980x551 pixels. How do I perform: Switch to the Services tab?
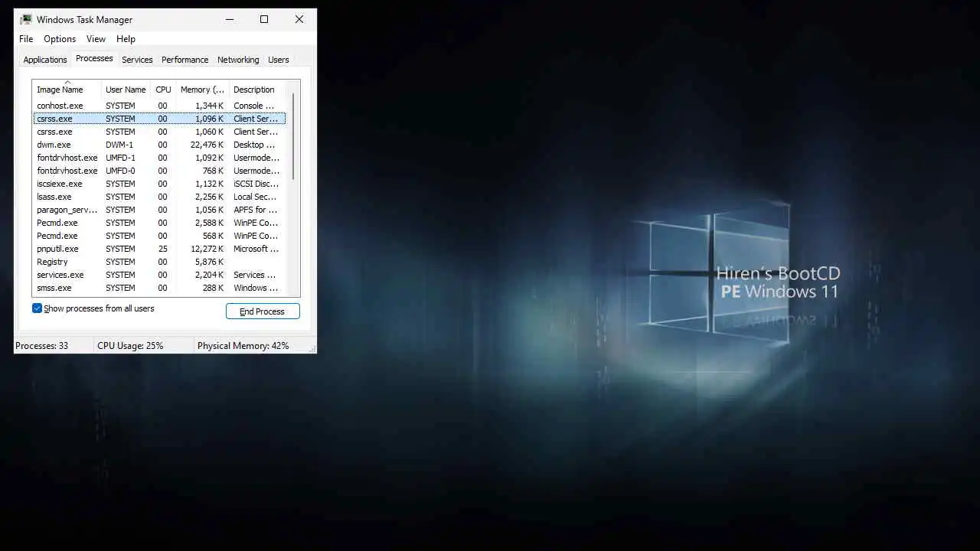click(137, 60)
